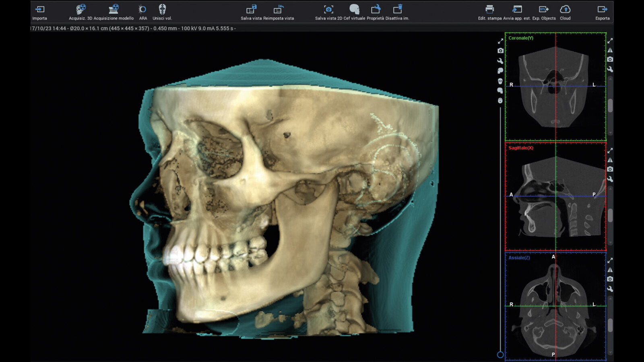The image size is (644, 362).
Task: Open Cef virtuale skull tool
Action: coord(354,10)
